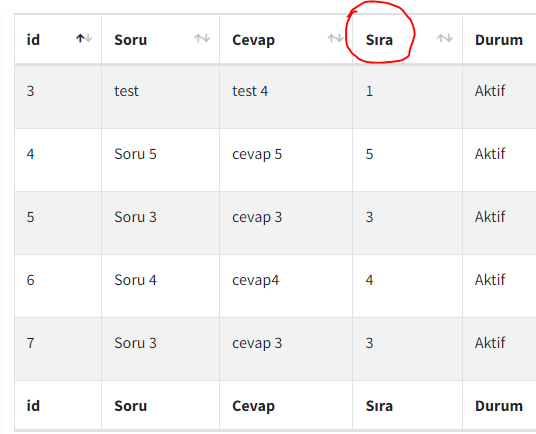Click the id 7 cell
Image resolution: width=536 pixels, height=434 pixels.
click(30, 343)
